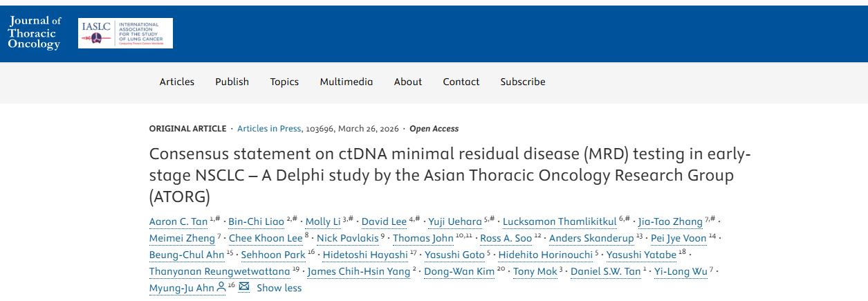Open the About menu
The image size is (868, 301).
tap(408, 82)
